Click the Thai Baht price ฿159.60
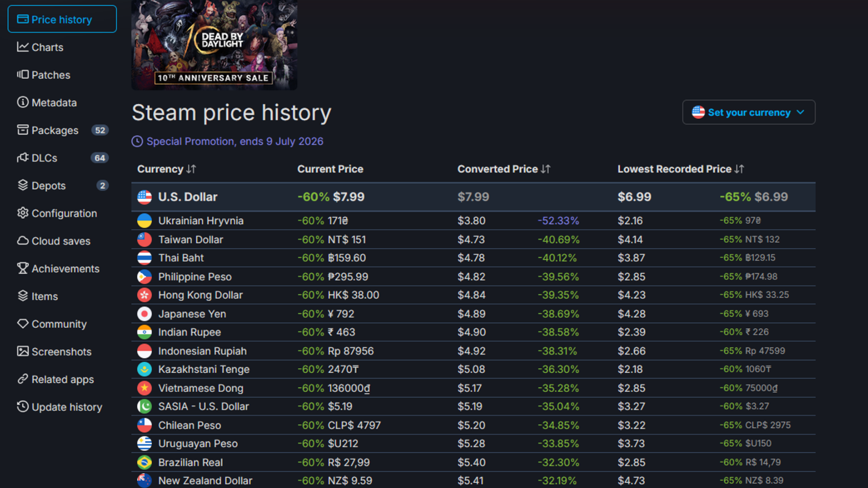The height and width of the screenshot is (488, 868). pyautogui.click(x=347, y=258)
